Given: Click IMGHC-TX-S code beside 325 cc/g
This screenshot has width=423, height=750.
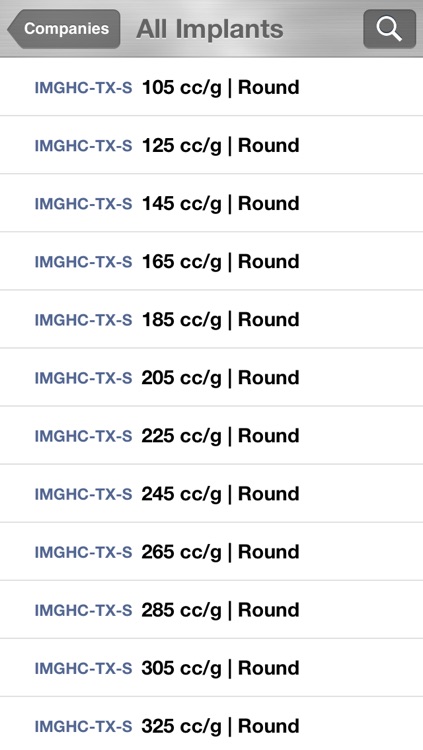Looking at the screenshot, I should pyautogui.click(x=83, y=726).
